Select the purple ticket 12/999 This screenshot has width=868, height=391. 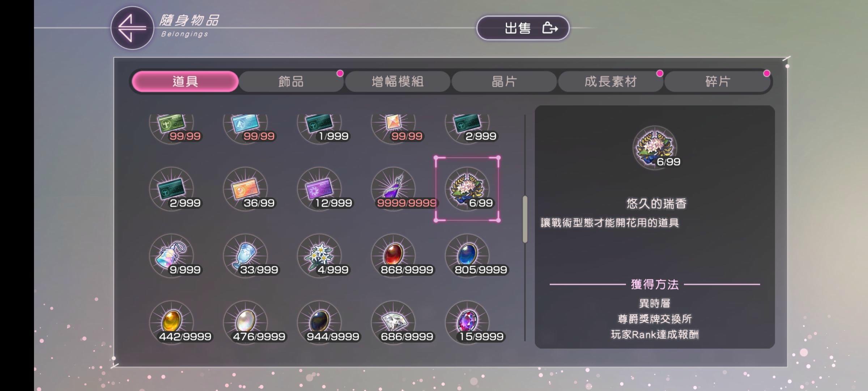click(x=320, y=189)
